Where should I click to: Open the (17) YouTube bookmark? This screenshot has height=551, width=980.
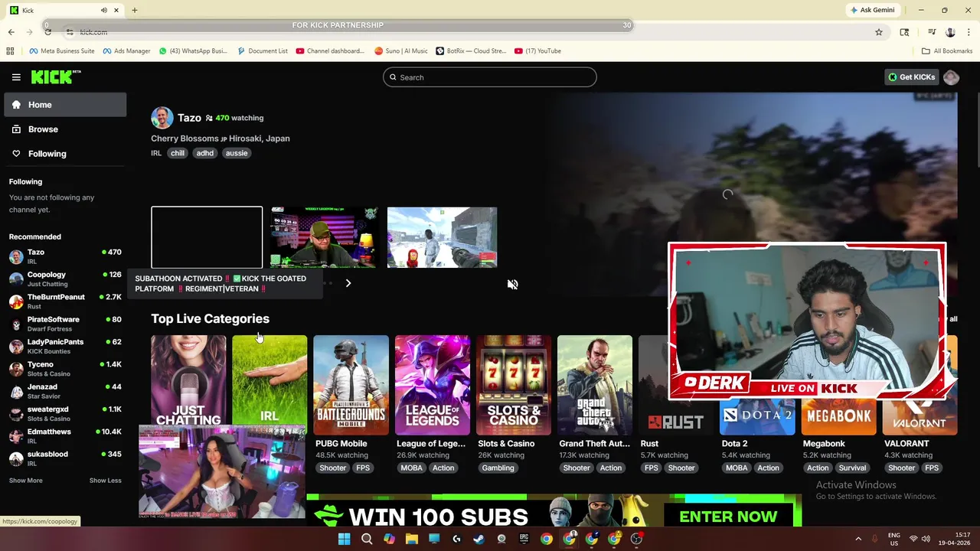(538, 51)
